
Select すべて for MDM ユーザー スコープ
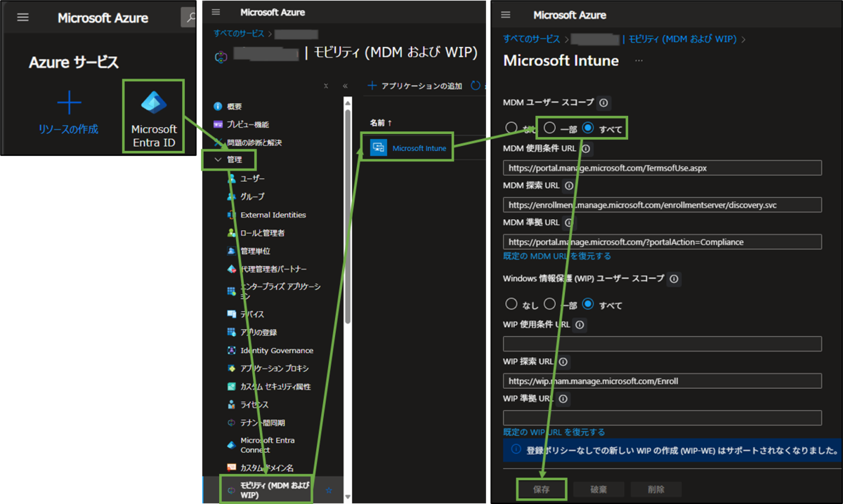point(589,128)
